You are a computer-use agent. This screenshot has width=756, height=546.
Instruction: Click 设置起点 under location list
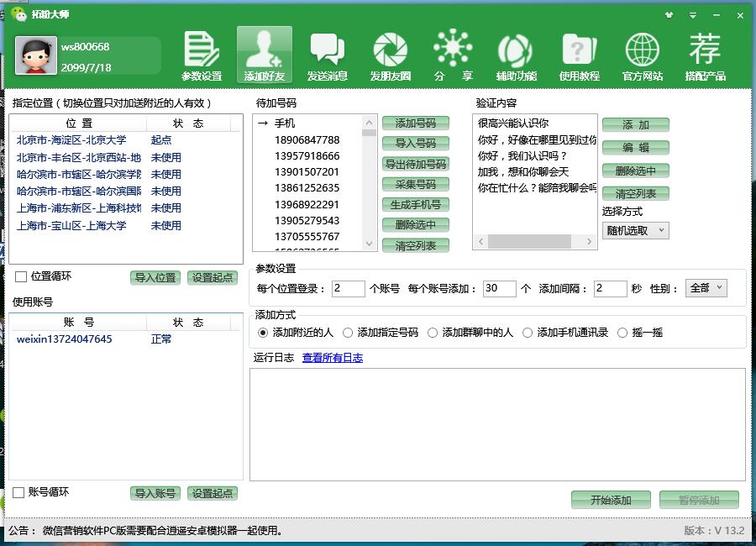click(x=213, y=278)
